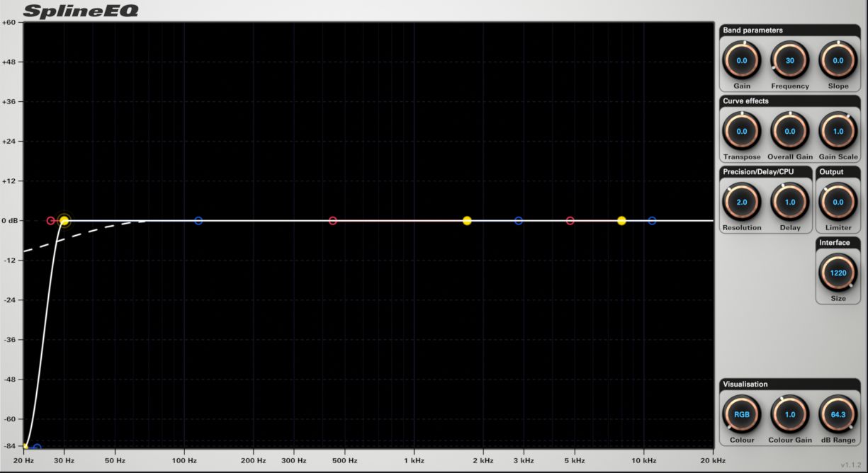Click the SplineEQ logo title
Image resolution: width=868 pixels, height=473 pixels.
[x=80, y=11]
